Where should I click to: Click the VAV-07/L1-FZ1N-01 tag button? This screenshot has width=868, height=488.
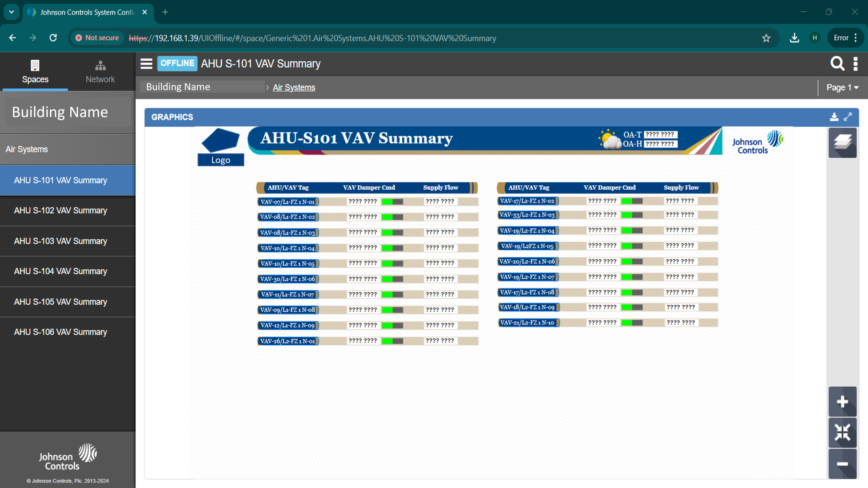pyautogui.click(x=288, y=202)
